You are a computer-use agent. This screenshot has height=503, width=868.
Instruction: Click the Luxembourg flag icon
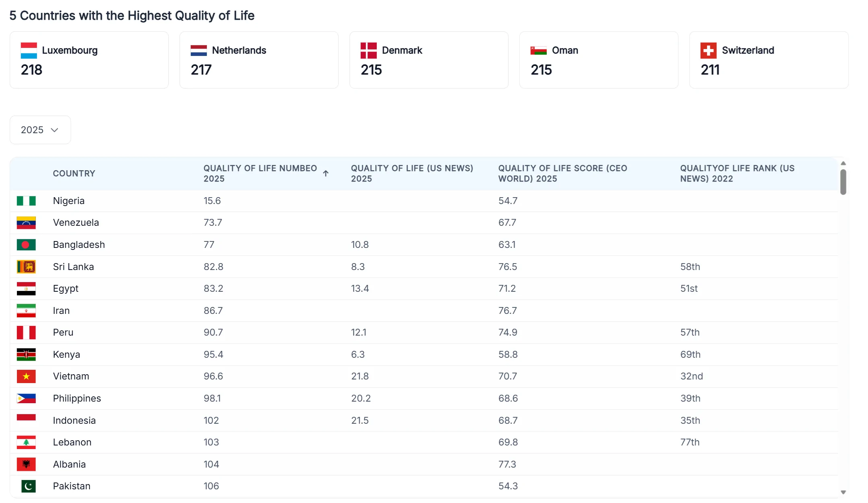tap(29, 50)
